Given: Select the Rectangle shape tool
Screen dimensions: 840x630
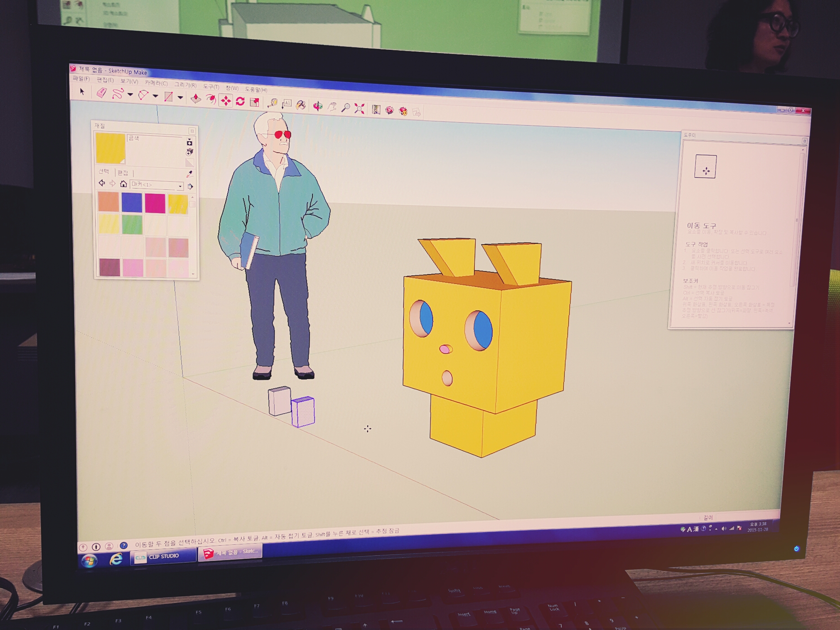Looking at the screenshot, I should (x=168, y=97).
